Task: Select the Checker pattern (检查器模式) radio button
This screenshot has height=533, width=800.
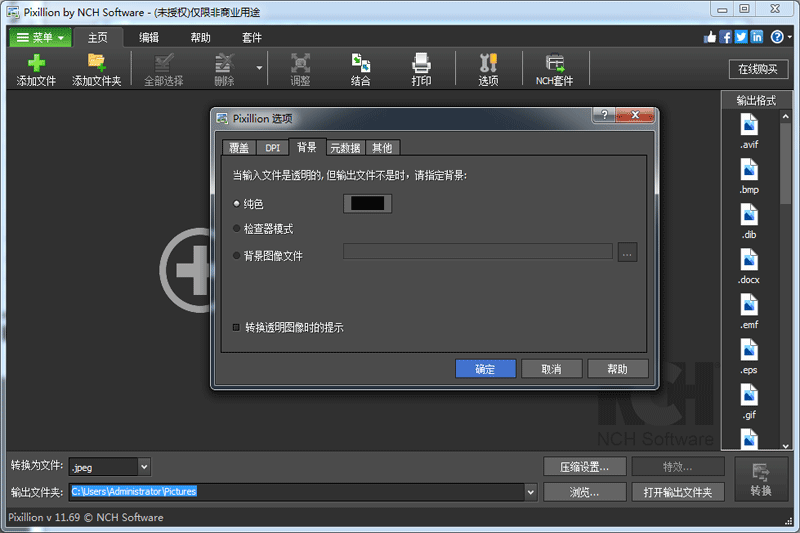Action: click(x=237, y=229)
